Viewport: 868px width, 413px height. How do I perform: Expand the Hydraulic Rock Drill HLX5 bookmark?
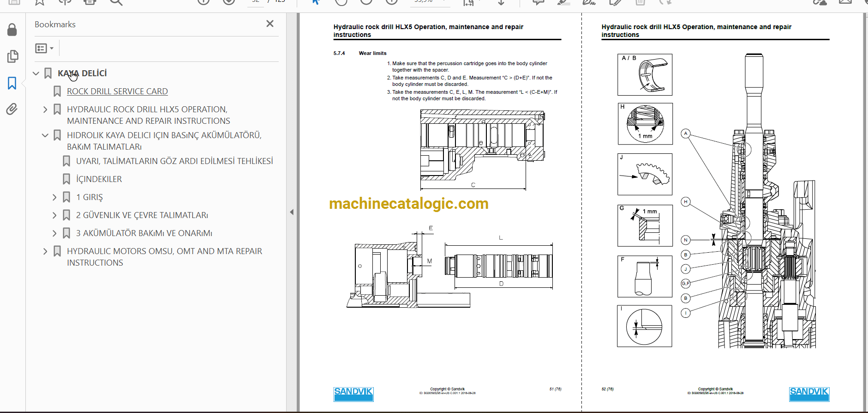[45, 109]
